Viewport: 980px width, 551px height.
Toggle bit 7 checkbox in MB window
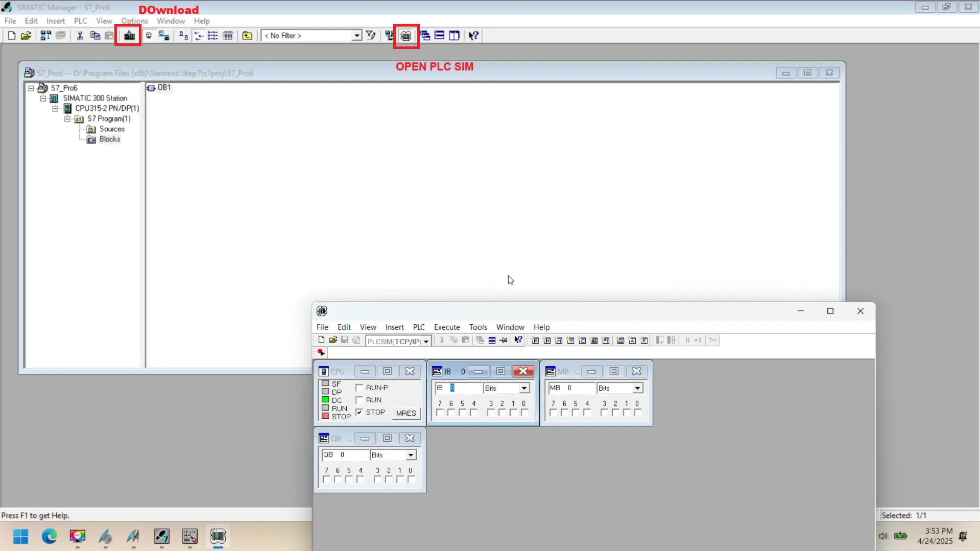pyautogui.click(x=553, y=413)
